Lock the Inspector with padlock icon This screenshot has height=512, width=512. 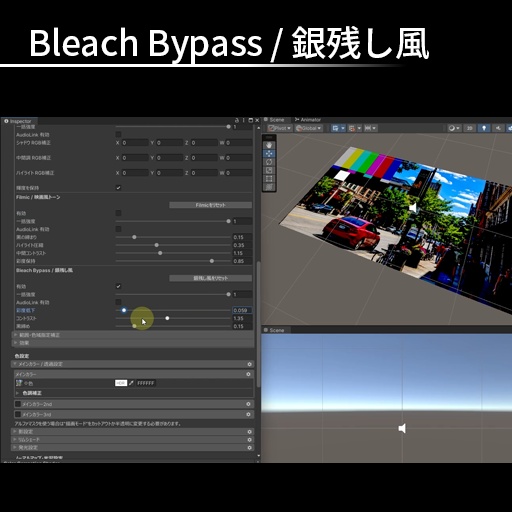pos(237,120)
